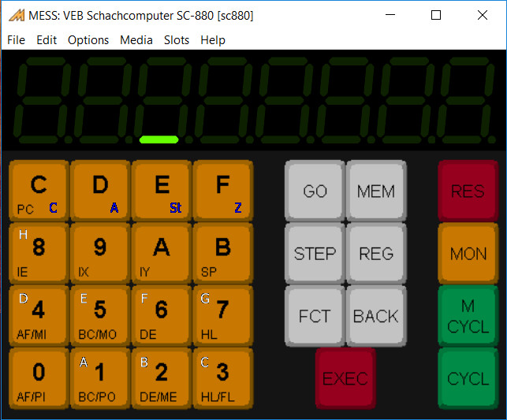The width and height of the screenshot is (507, 420).
Task: Click the gray GO key
Action: [315, 191]
